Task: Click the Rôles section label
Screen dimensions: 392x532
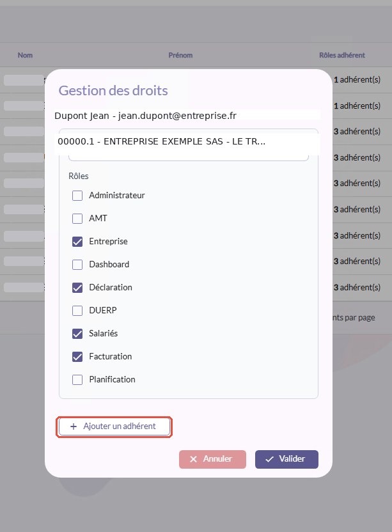Action: (x=79, y=176)
